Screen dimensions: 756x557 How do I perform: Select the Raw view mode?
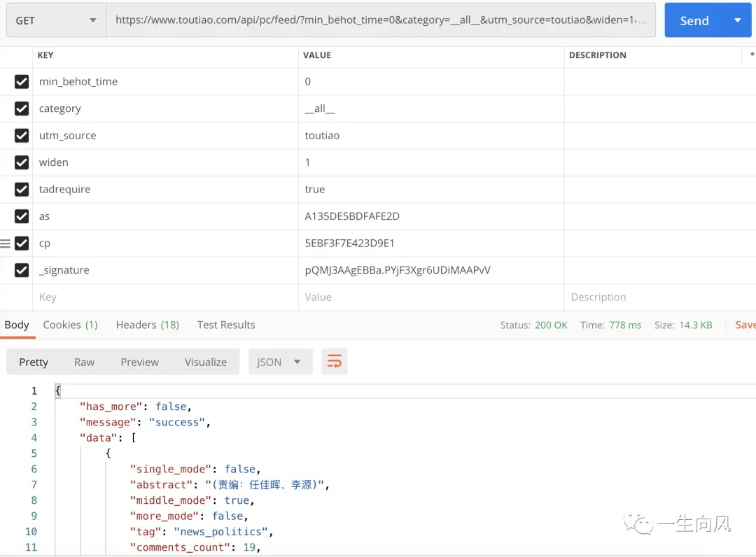click(x=84, y=362)
